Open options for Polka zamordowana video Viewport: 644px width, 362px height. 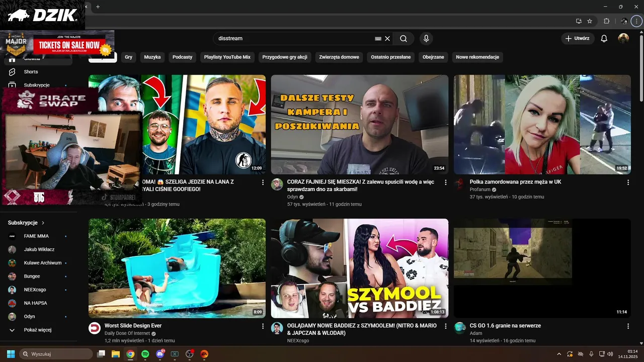tap(628, 182)
